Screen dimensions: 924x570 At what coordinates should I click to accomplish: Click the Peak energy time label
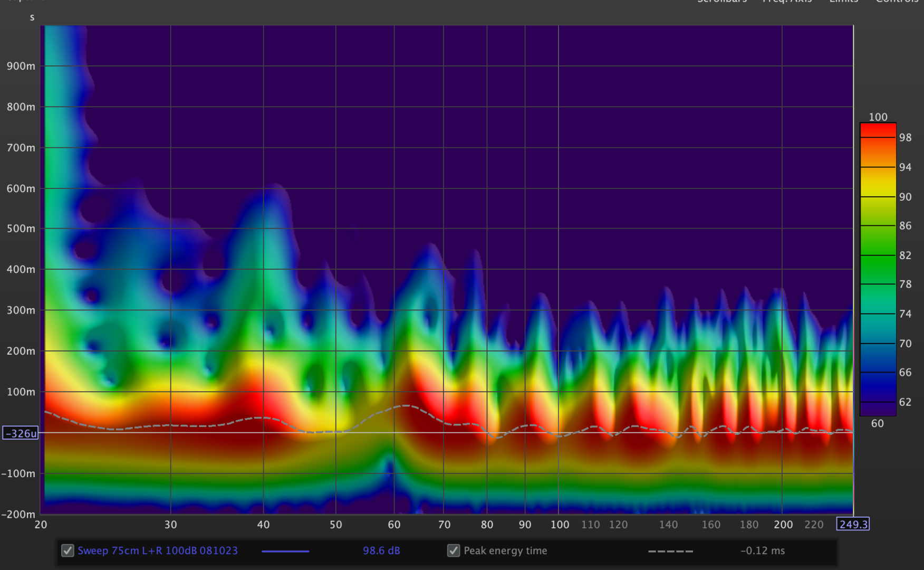tap(505, 550)
